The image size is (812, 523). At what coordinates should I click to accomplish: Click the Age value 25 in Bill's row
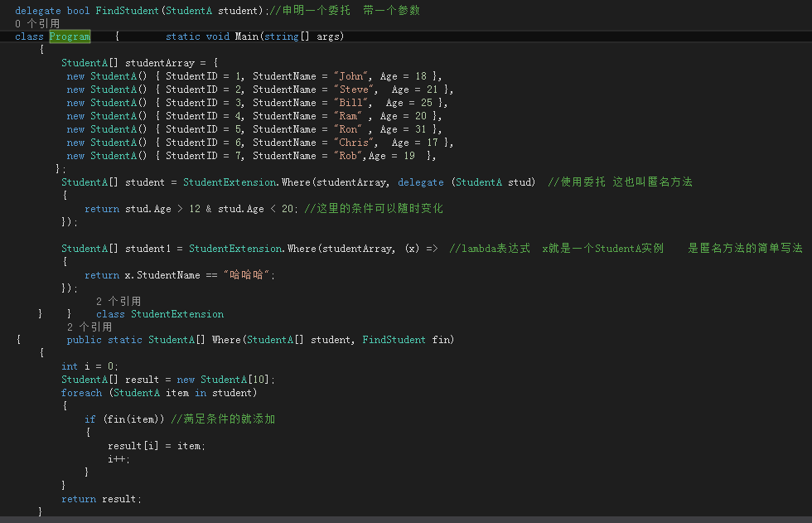(x=427, y=103)
